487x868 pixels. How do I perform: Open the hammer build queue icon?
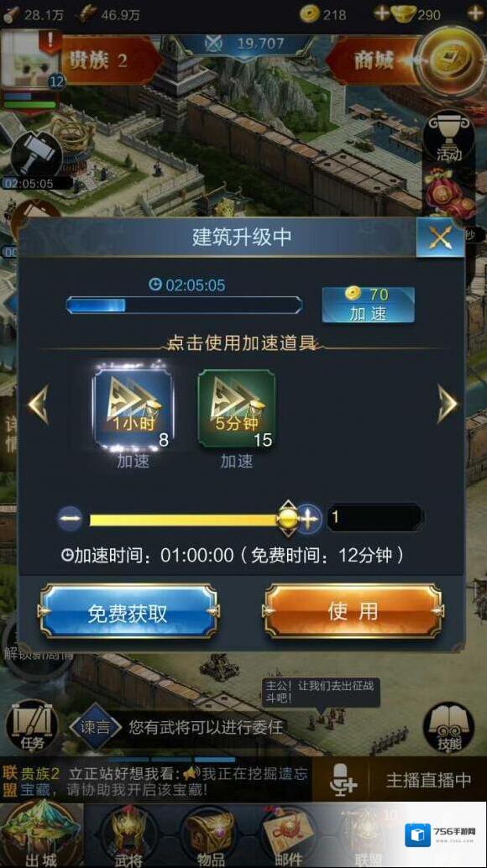tap(37, 157)
